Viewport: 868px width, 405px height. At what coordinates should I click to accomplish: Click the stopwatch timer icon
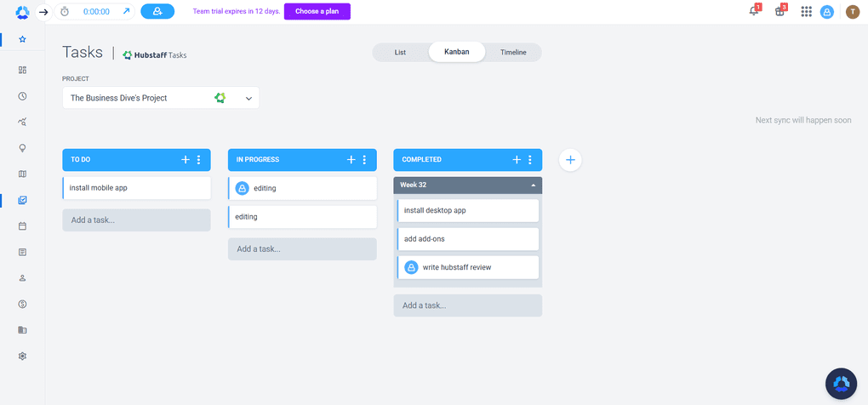click(x=65, y=12)
